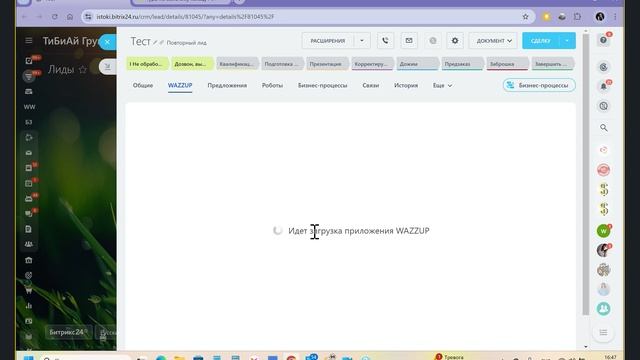The image size is (640, 360).
Task: Open the Предложения tab
Action: pos(227,85)
